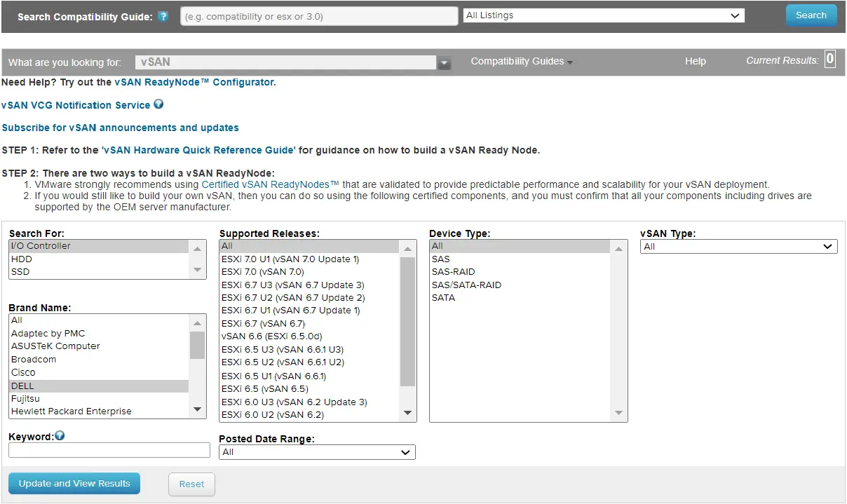Image resolution: width=847 pixels, height=504 pixels.
Task: Select ESXi 6.7 (vSAN 6.7) release
Action: click(x=309, y=324)
